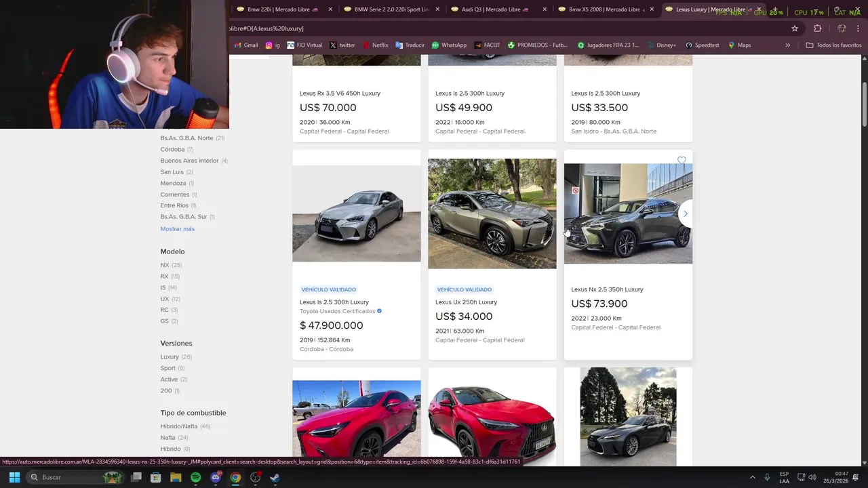Open Speedtest bookmark
The height and width of the screenshot is (488, 868).
tap(702, 45)
